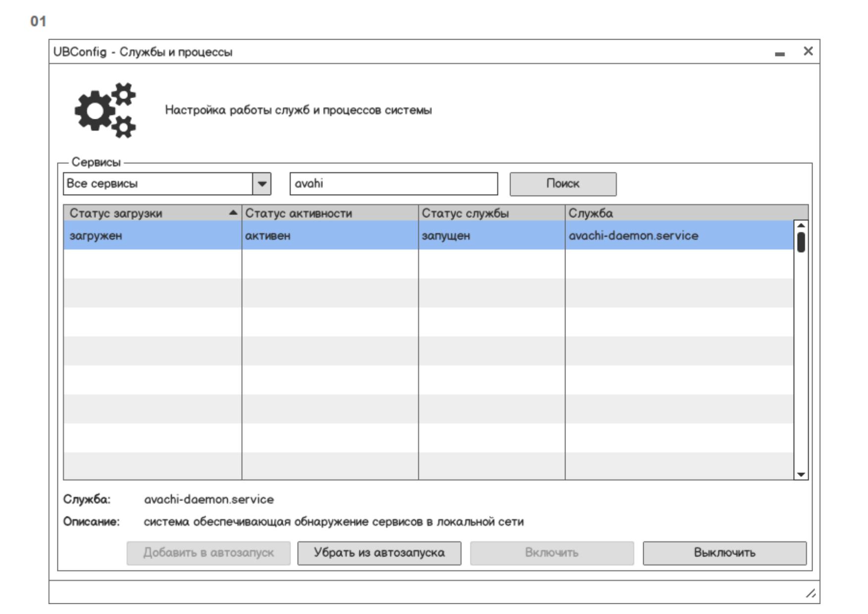
Task: Click the window resize grip in the corner
Action: pyautogui.click(x=811, y=593)
